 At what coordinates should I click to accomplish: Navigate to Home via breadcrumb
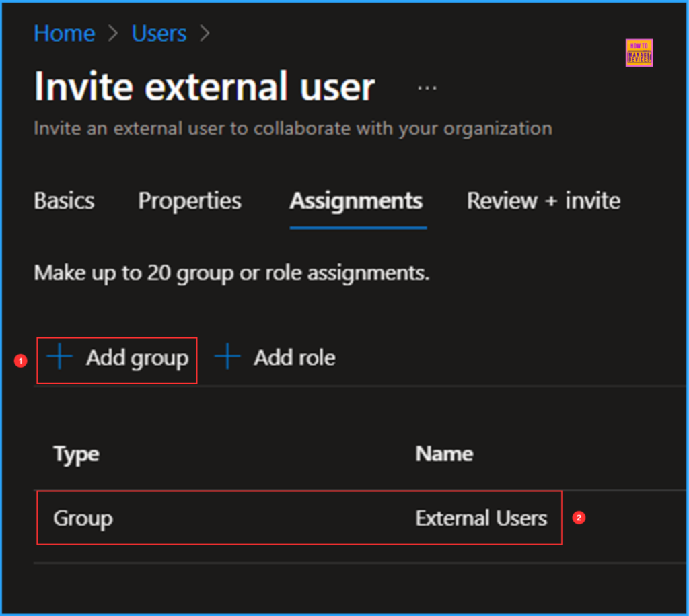click(64, 32)
